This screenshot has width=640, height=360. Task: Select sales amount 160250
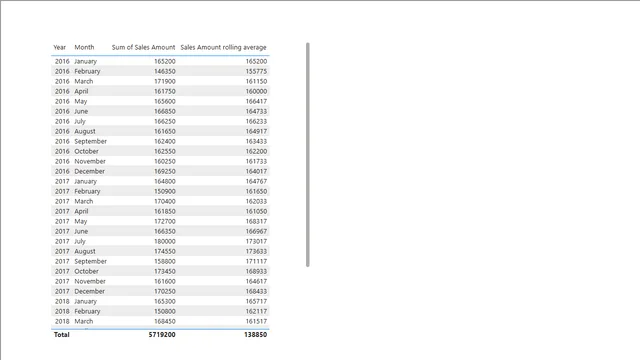165,161
